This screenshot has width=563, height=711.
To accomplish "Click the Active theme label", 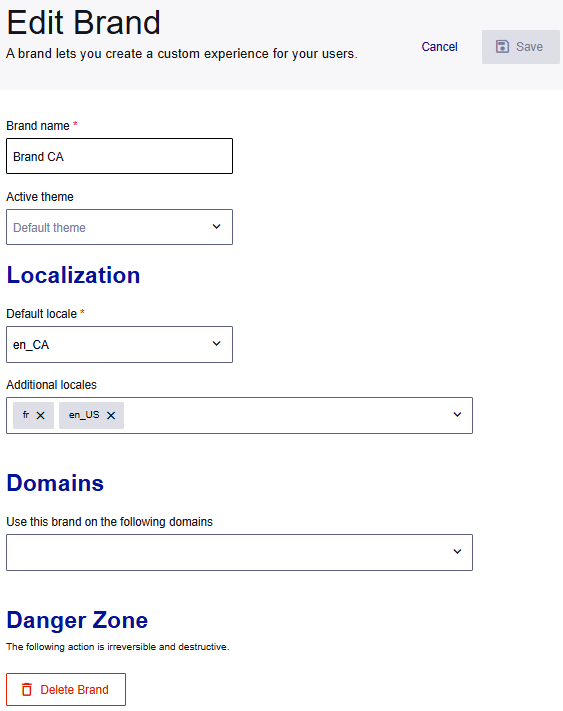I will [x=40, y=197].
